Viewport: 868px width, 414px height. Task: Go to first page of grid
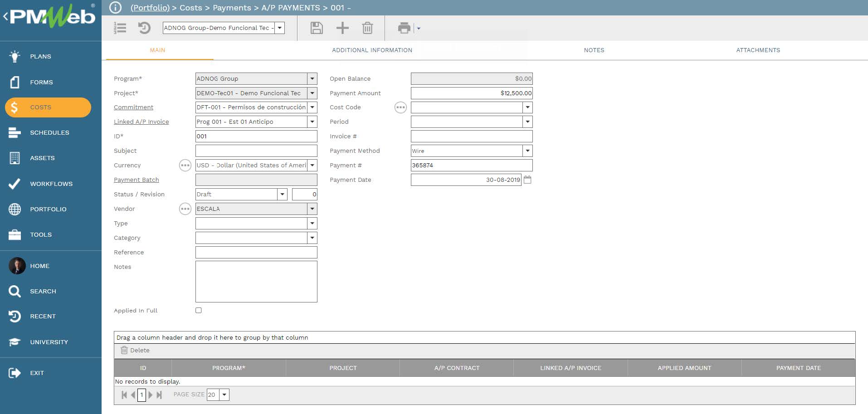pos(124,395)
